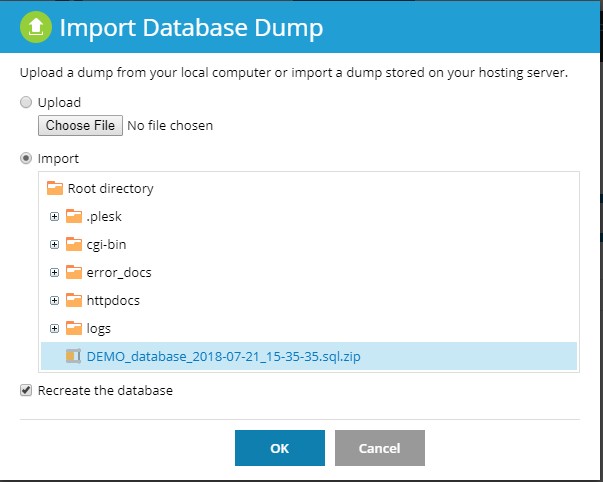
Task: Click the logs folder icon
Action: (73, 329)
